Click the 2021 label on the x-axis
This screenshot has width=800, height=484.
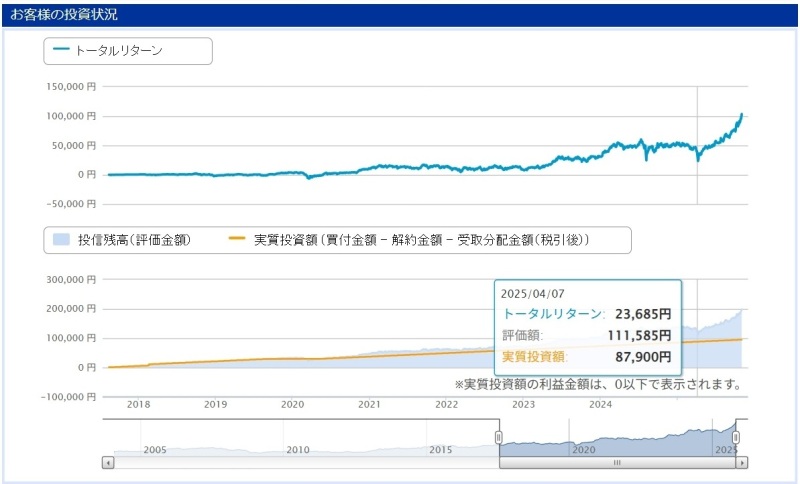click(x=369, y=404)
